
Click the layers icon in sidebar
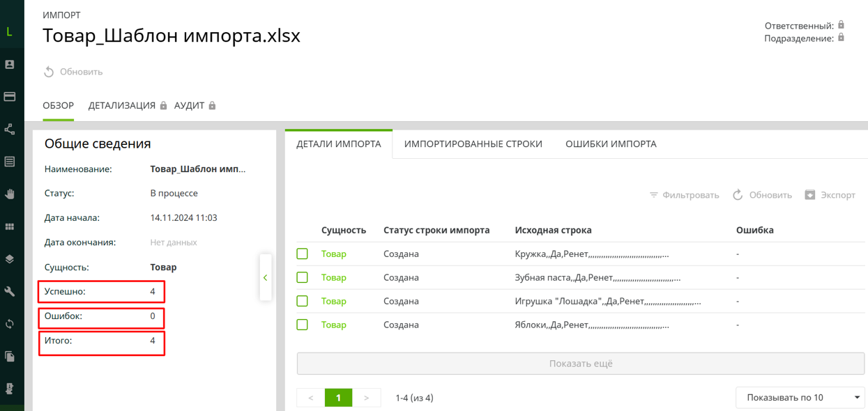point(10,259)
